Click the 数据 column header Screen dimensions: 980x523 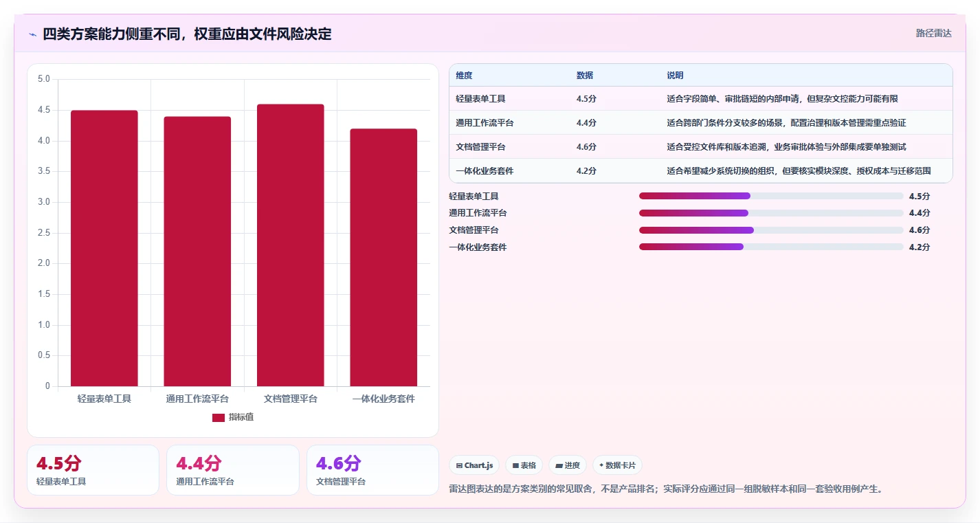585,76
